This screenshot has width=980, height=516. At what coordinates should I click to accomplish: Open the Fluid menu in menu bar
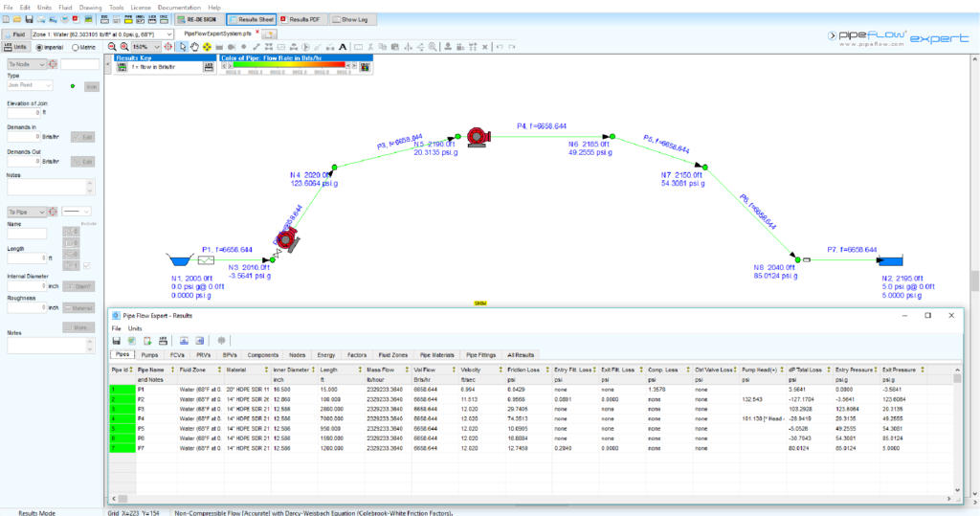pyautogui.click(x=65, y=8)
